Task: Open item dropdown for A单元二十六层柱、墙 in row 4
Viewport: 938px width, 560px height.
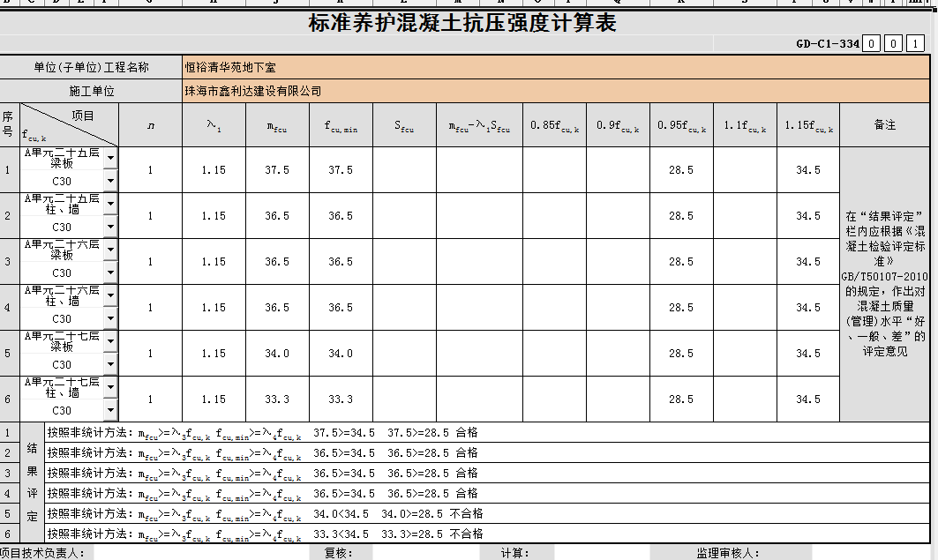Action: pyautogui.click(x=110, y=296)
